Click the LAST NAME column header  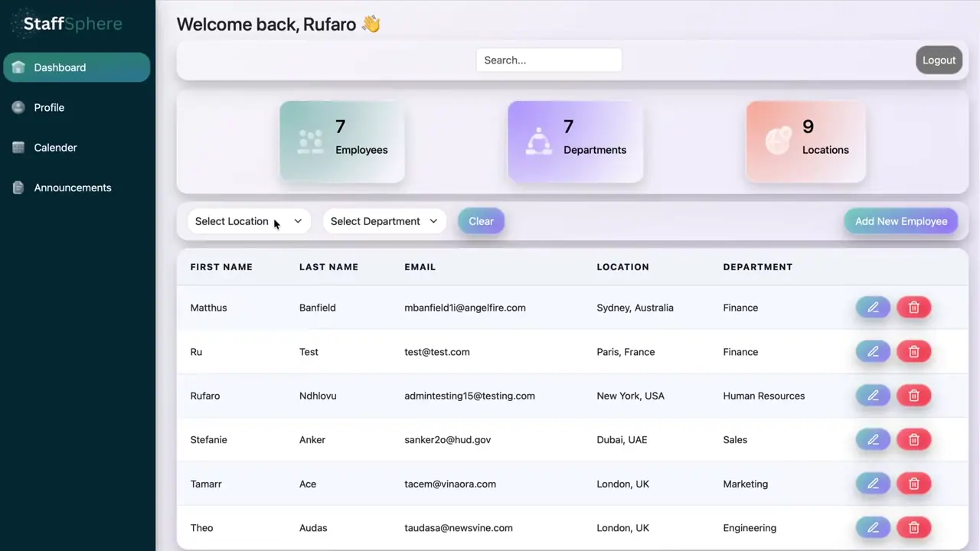(328, 267)
